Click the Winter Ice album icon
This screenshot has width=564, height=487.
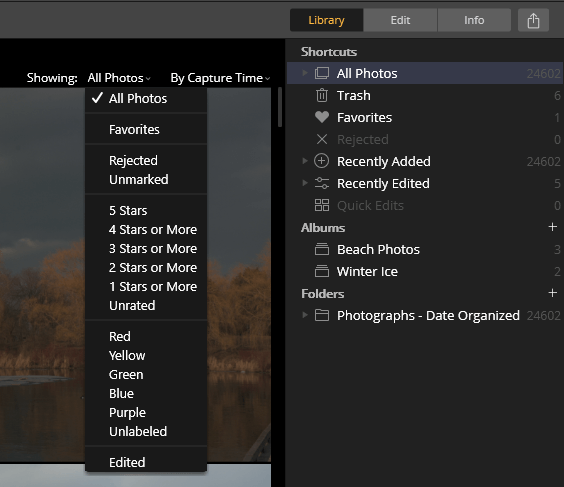322,271
